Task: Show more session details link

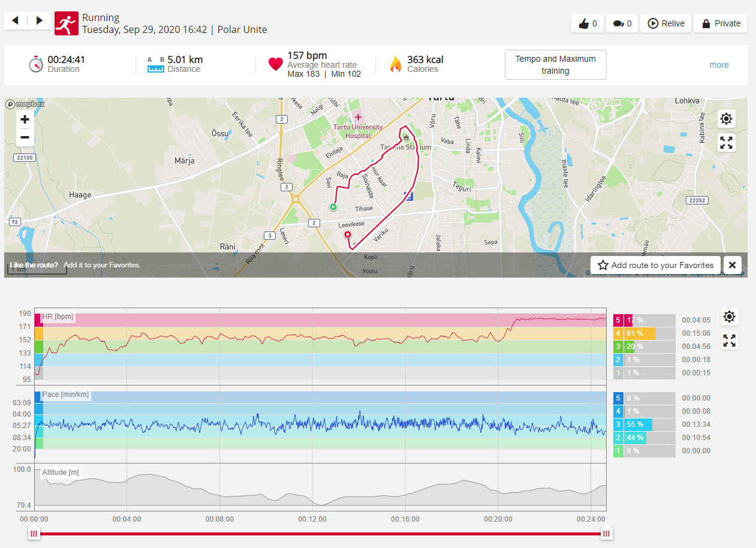Action: [x=719, y=65]
